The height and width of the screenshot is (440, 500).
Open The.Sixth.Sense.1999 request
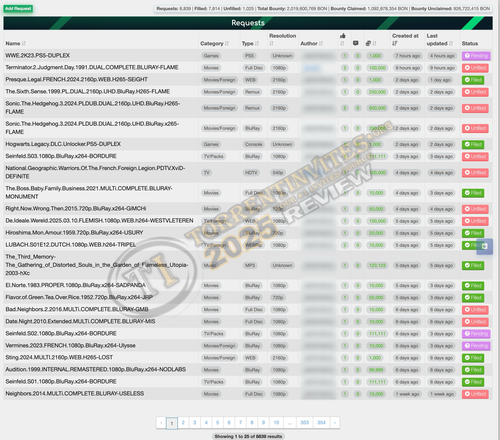pos(88,91)
